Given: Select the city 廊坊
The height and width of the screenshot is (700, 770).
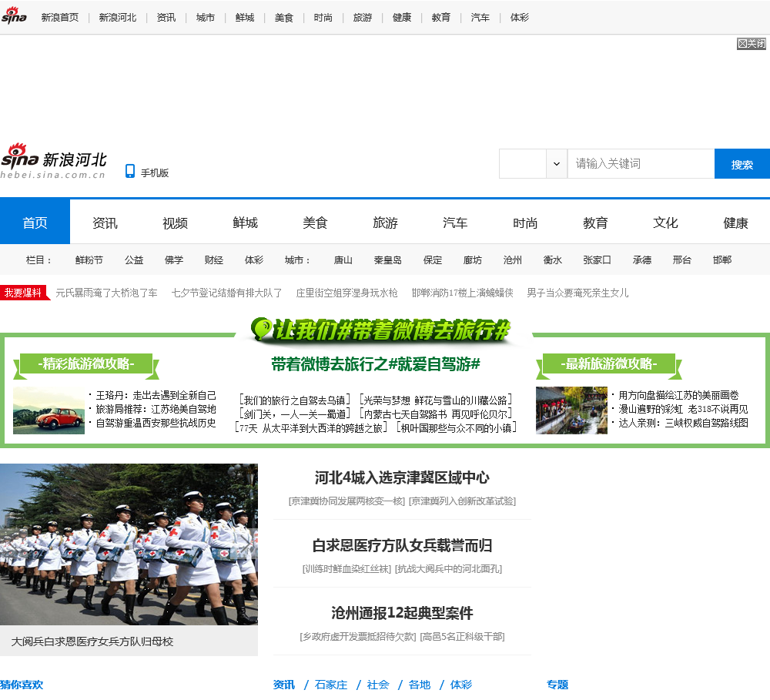Looking at the screenshot, I should [473, 260].
